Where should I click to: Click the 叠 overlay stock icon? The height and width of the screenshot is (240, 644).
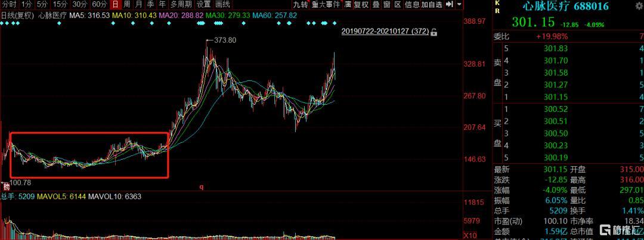[x=376, y=5]
